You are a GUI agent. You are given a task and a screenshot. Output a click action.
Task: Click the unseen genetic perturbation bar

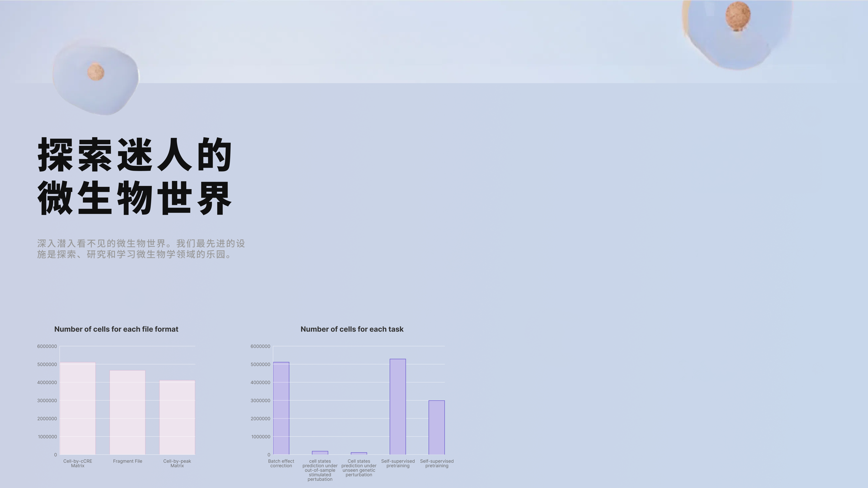tap(359, 454)
